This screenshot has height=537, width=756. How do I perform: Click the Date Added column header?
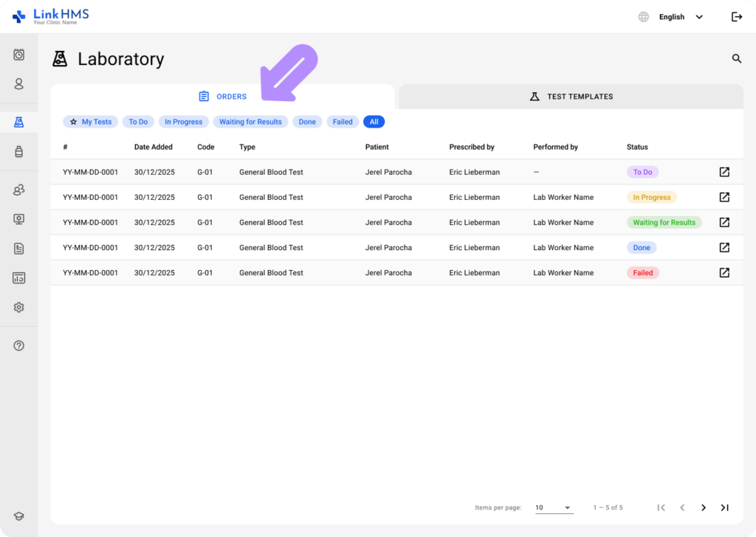(154, 147)
